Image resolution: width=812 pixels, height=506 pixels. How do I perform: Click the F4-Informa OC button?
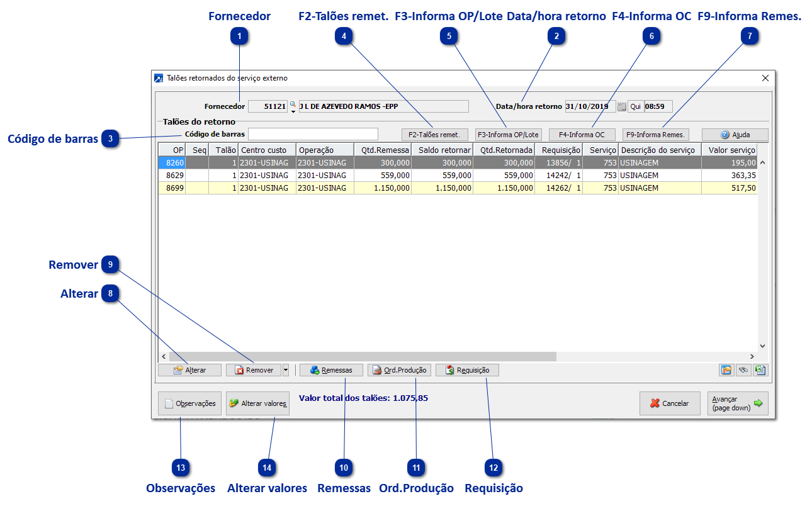click(x=582, y=135)
